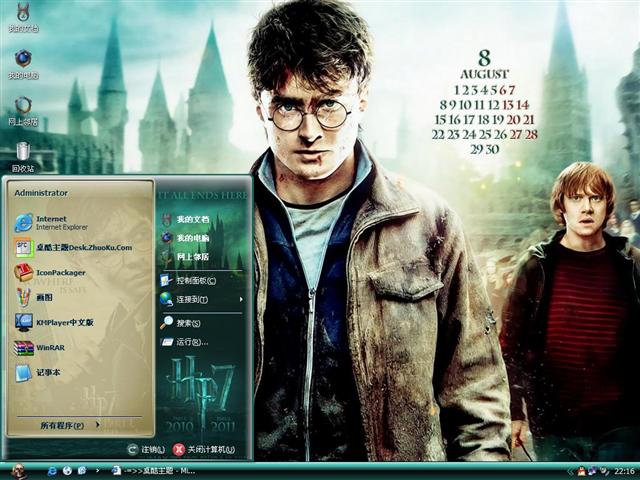Click the middle system tray icon
This screenshot has height=480, width=640.
(592, 471)
